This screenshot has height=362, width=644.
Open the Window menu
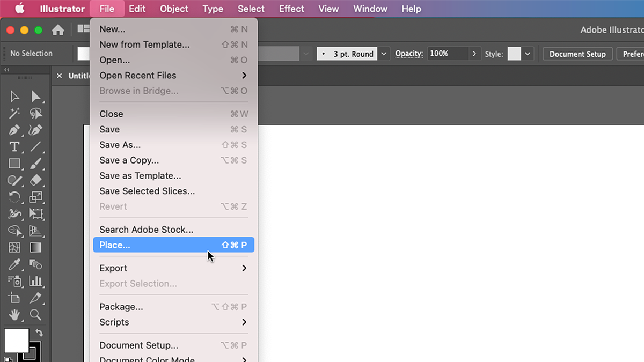pyautogui.click(x=370, y=9)
